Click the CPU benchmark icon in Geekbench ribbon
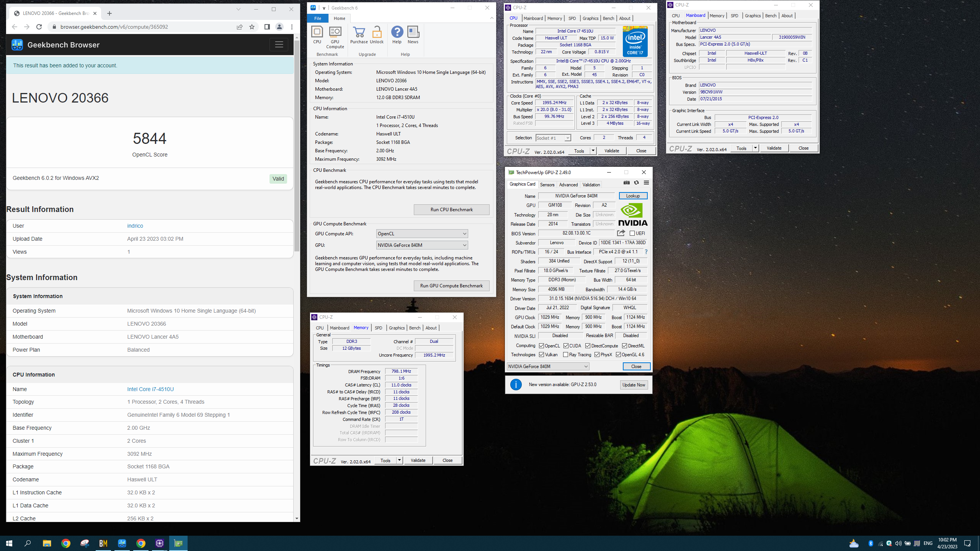The width and height of the screenshot is (980, 551). click(317, 35)
